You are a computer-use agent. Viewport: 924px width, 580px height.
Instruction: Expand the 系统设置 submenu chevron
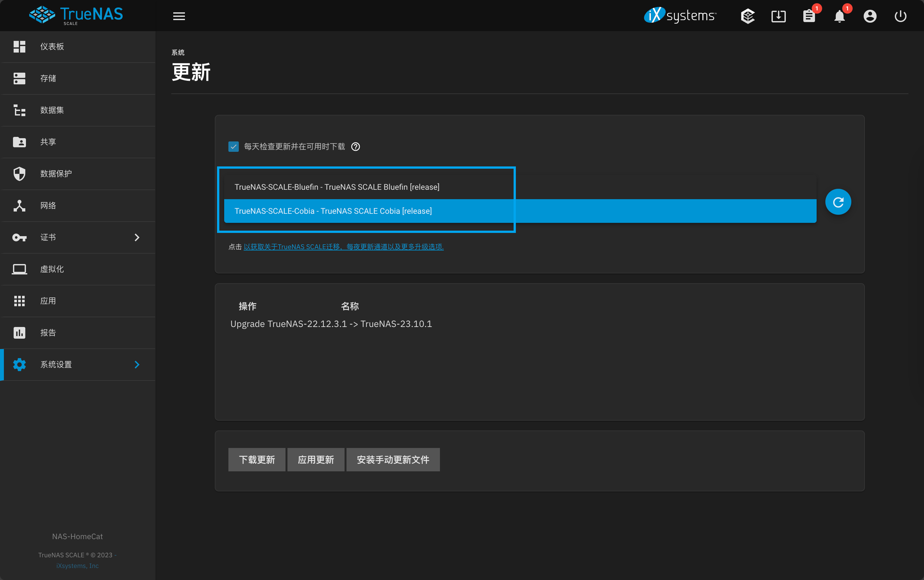tap(137, 364)
